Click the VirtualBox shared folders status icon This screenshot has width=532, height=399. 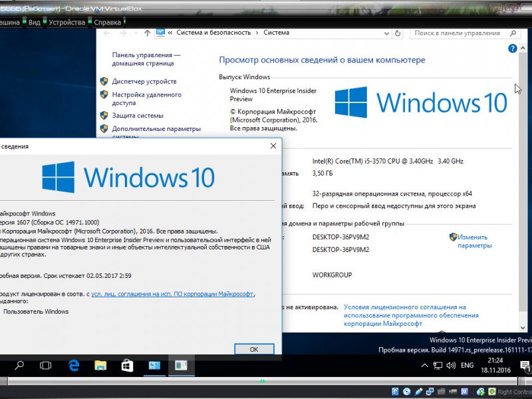pos(442,392)
